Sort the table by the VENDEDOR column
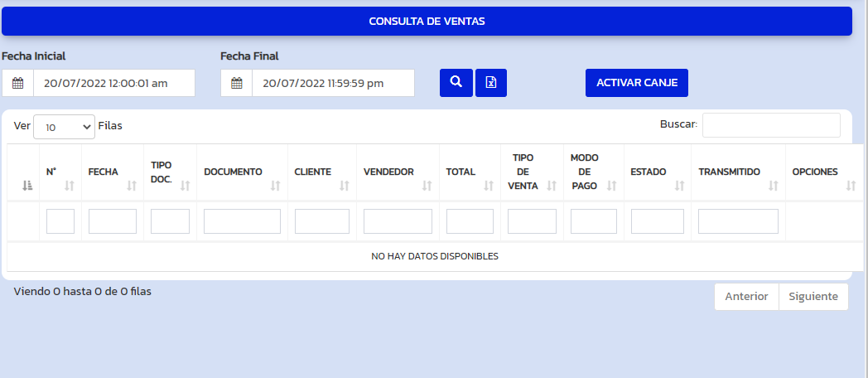The width and height of the screenshot is (868, 378). [x=397, y=172]
